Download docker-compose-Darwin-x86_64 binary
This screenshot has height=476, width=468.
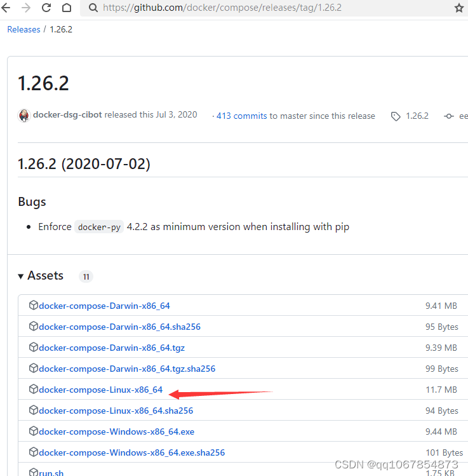pos(104,306)
